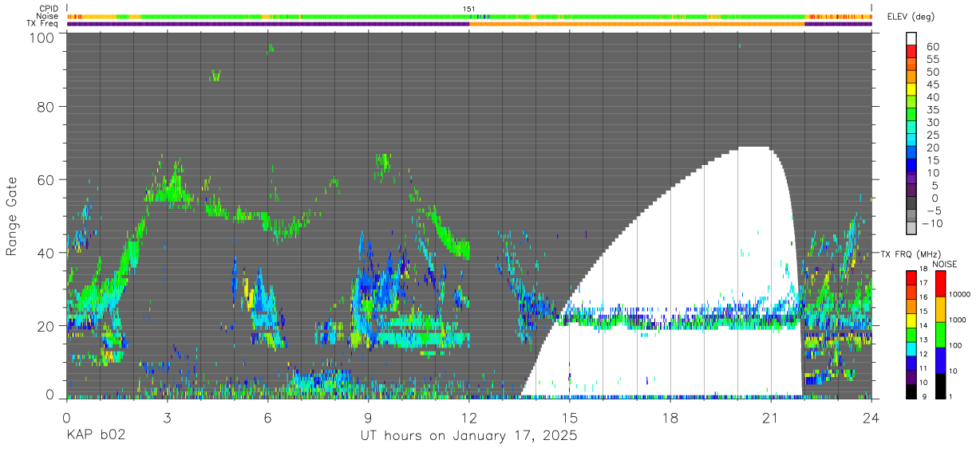
Task: Click red NOISE swatch above 10000
Action: [x=940, y=283]
